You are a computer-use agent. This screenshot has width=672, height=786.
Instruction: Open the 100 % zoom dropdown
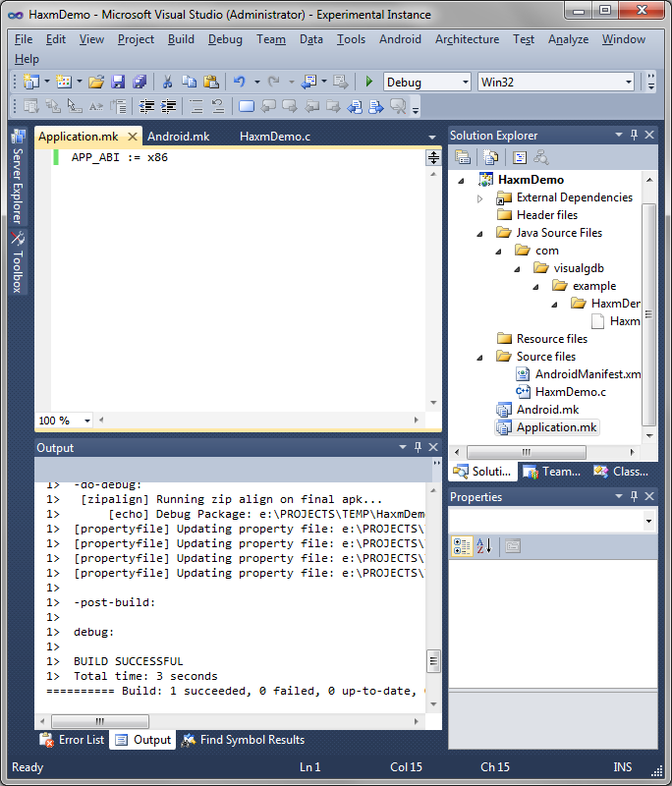coord(87,421)
